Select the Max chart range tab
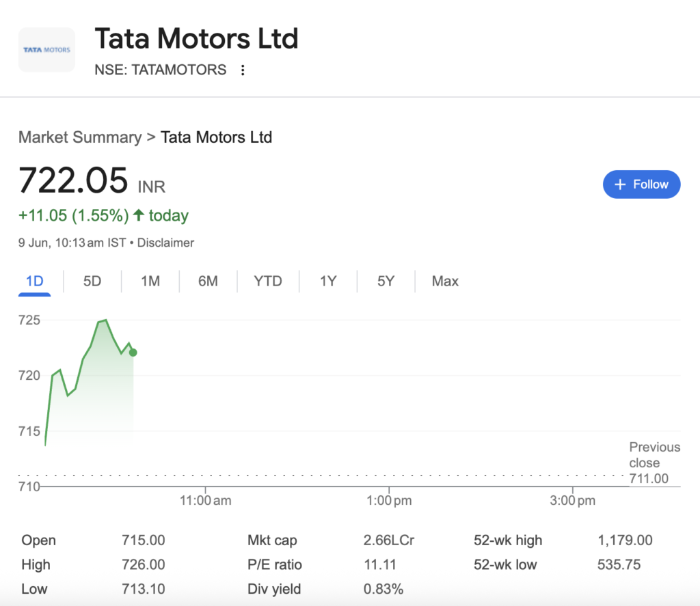The width and height of the screenshot is (700, 606). (445, 281)
